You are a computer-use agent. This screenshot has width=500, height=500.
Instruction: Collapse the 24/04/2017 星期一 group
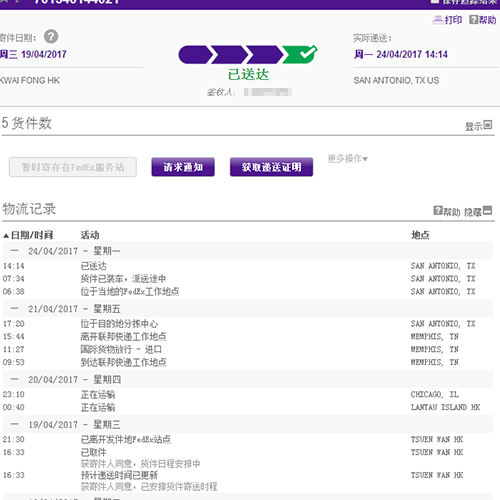(x=15, y=250)
